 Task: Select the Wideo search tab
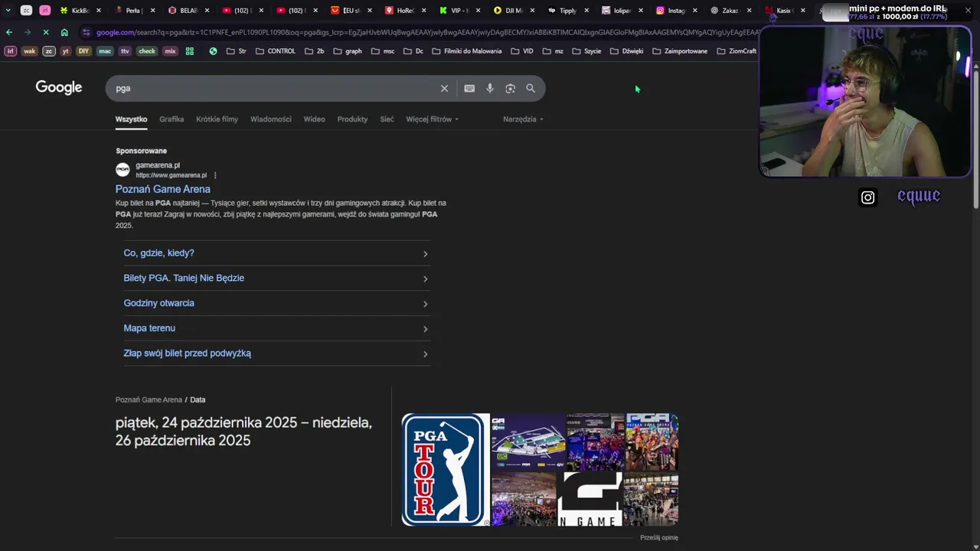pos(314,119)
